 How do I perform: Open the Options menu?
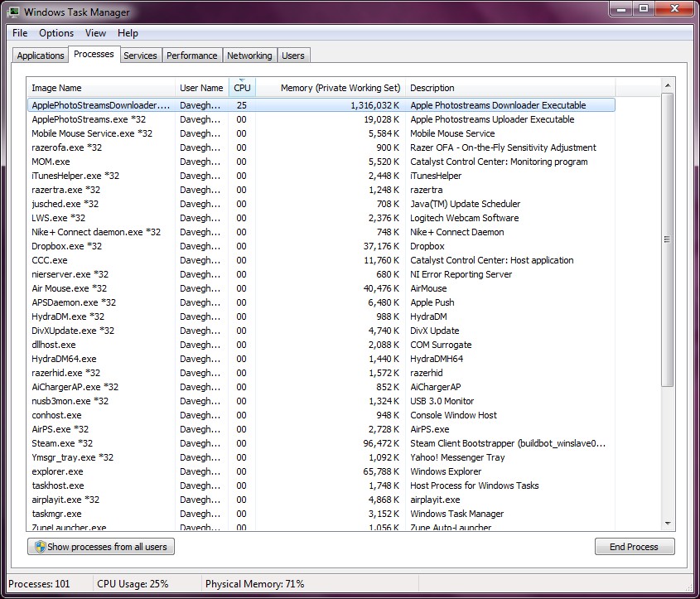point(56,33)
